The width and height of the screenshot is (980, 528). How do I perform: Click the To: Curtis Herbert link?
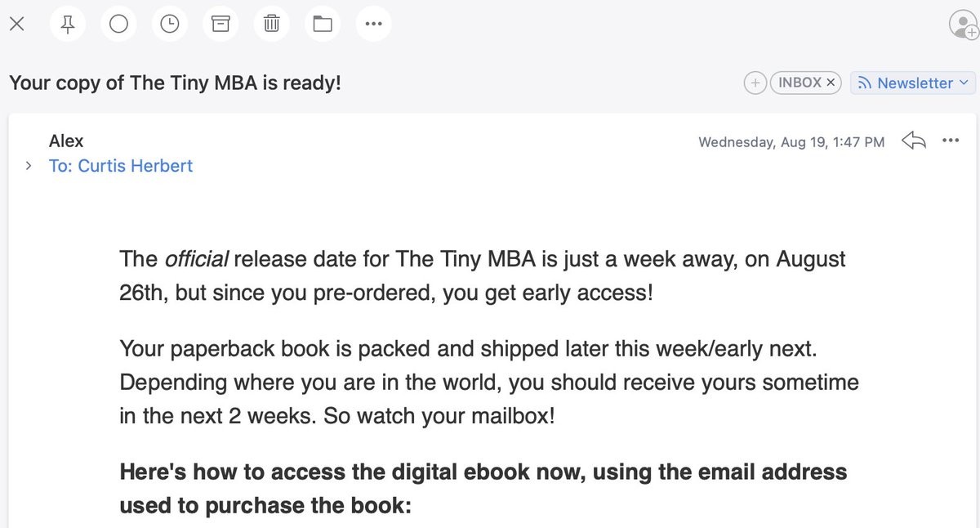[x=121, y=166]
